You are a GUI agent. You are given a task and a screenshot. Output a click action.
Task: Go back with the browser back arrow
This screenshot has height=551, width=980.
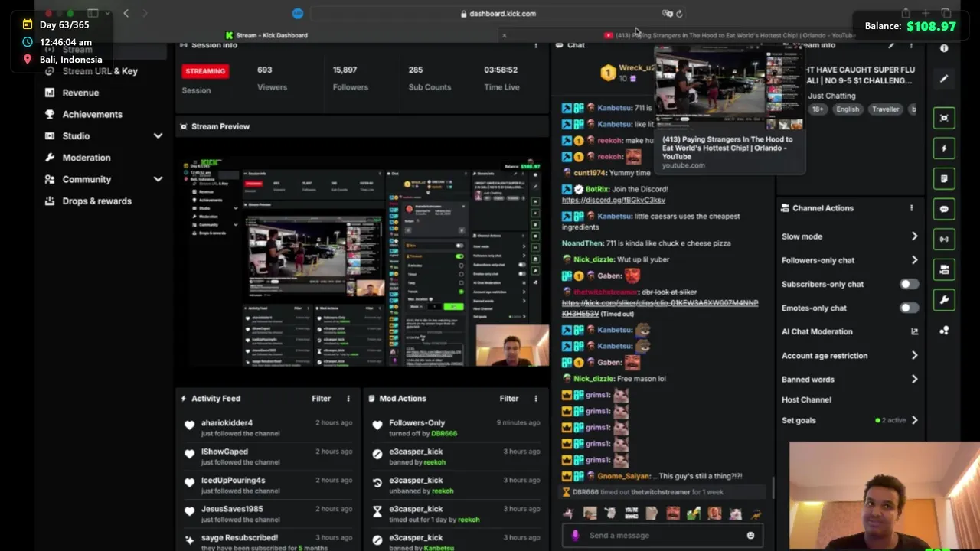(126, 13)
